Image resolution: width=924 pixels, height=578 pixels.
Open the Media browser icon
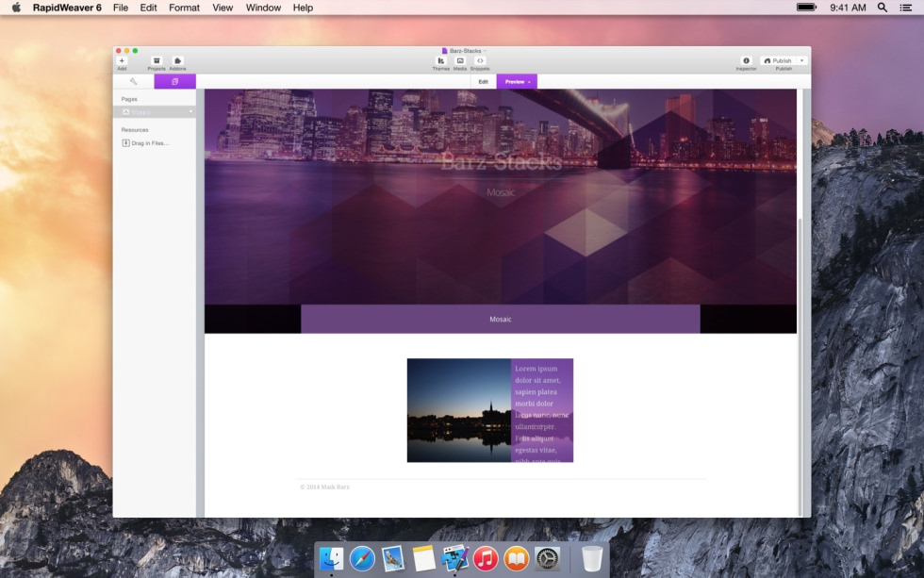(460, 60)
